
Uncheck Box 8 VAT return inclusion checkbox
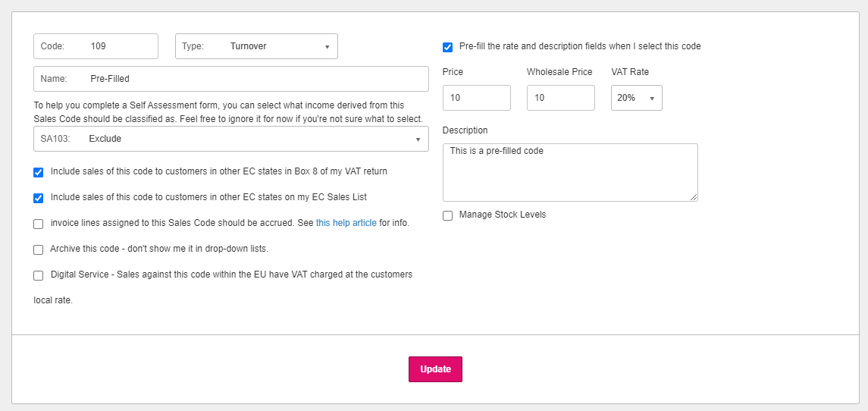[39, 172]
